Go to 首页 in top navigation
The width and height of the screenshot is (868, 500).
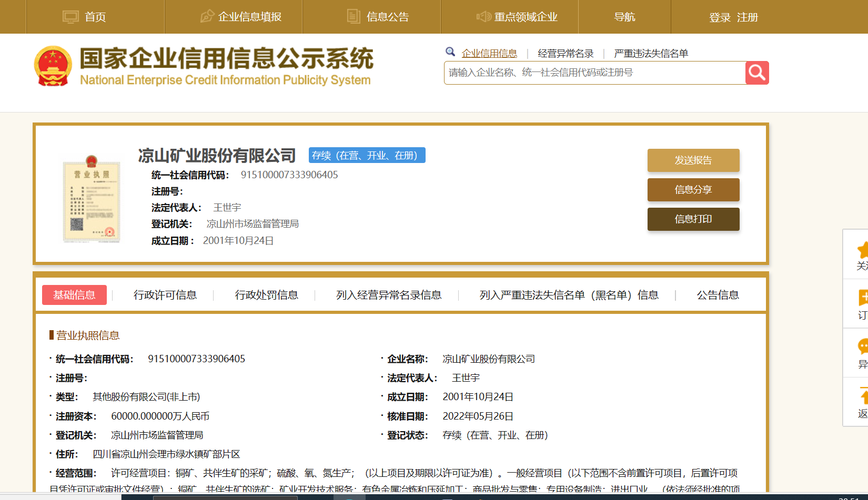[95, 17]
